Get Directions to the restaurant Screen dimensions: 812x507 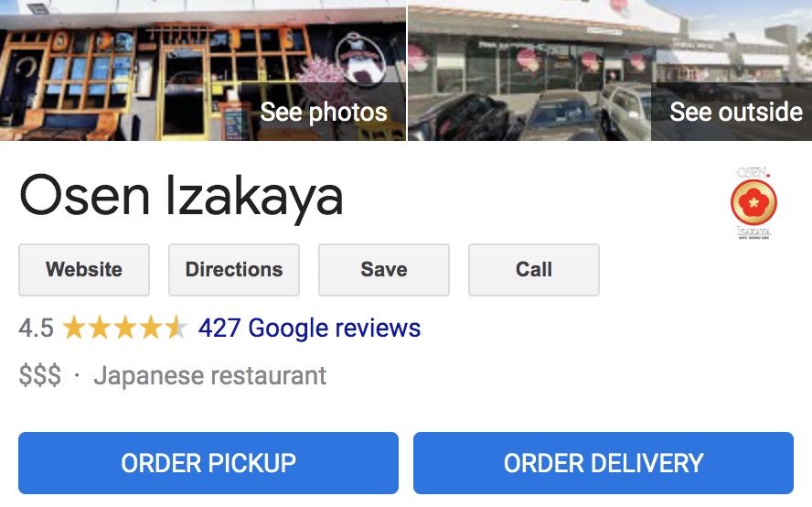pyautogui.click(x=234, y=270)
